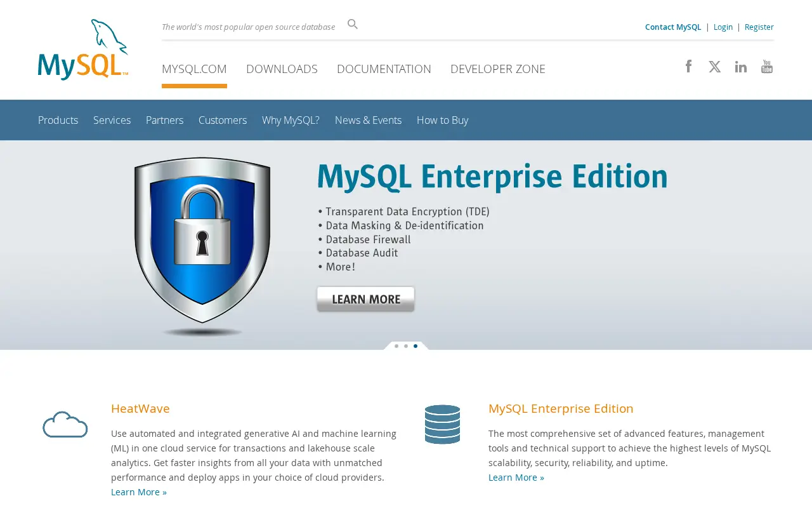812x508 pixels.
Task: Select the third carousel slide dot
Action: coord(416,346)
